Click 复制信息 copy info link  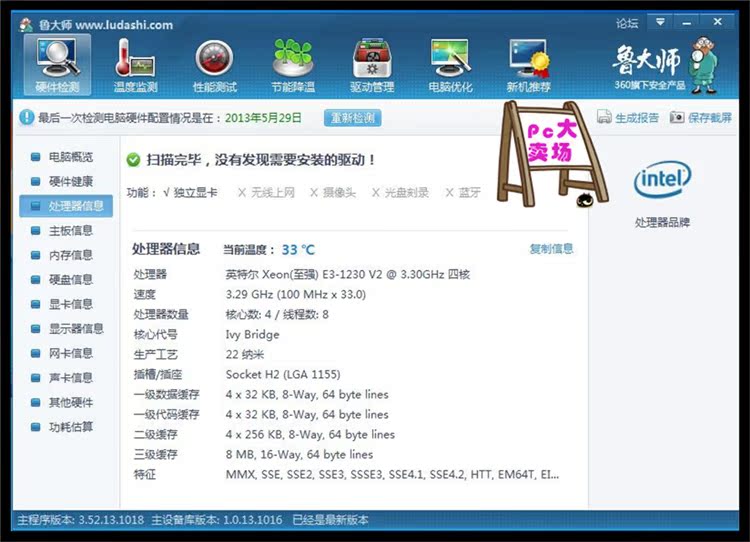coord(551,249)
